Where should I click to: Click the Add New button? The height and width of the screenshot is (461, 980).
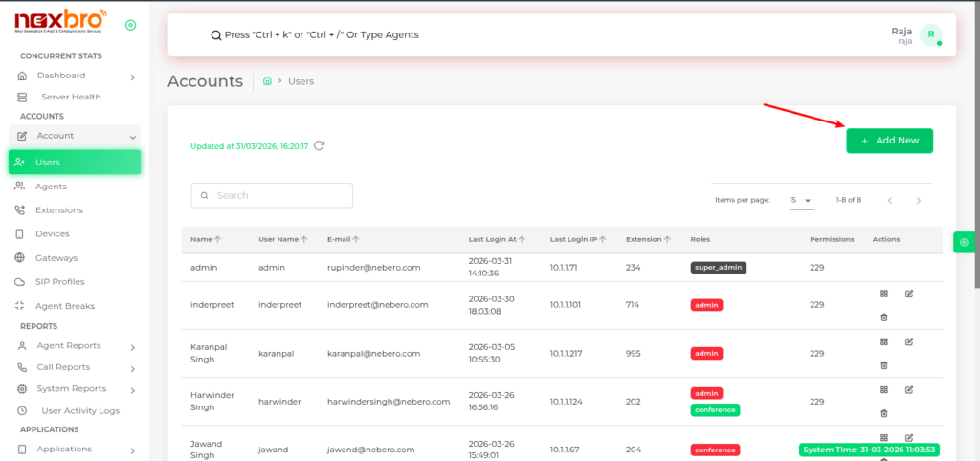coord(889,141)
